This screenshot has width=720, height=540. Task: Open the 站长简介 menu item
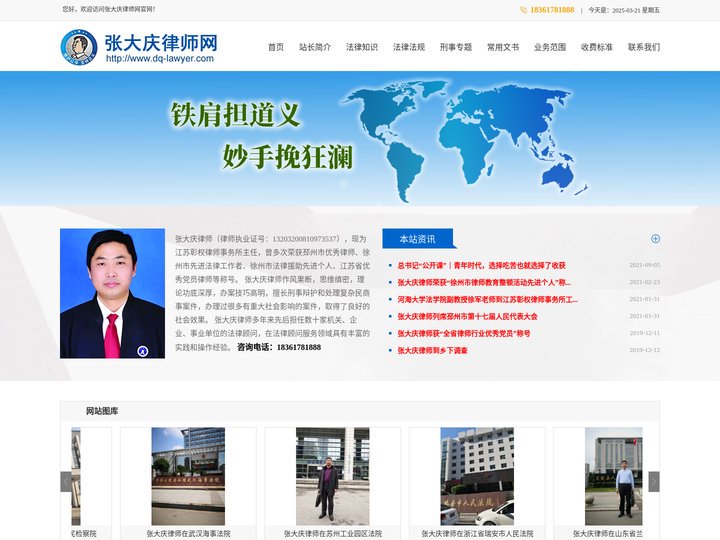coord(315,47)
